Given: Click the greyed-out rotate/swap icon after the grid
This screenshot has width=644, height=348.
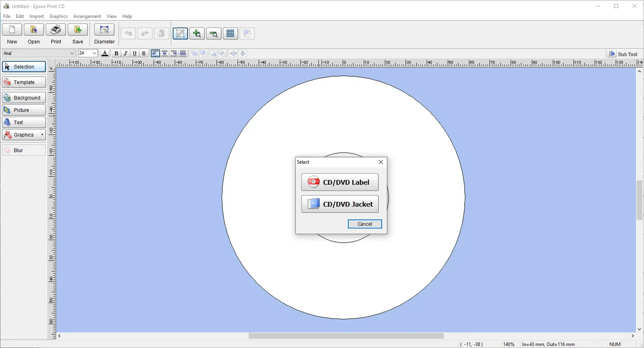Looking at the screenshot, I should 247,33.
